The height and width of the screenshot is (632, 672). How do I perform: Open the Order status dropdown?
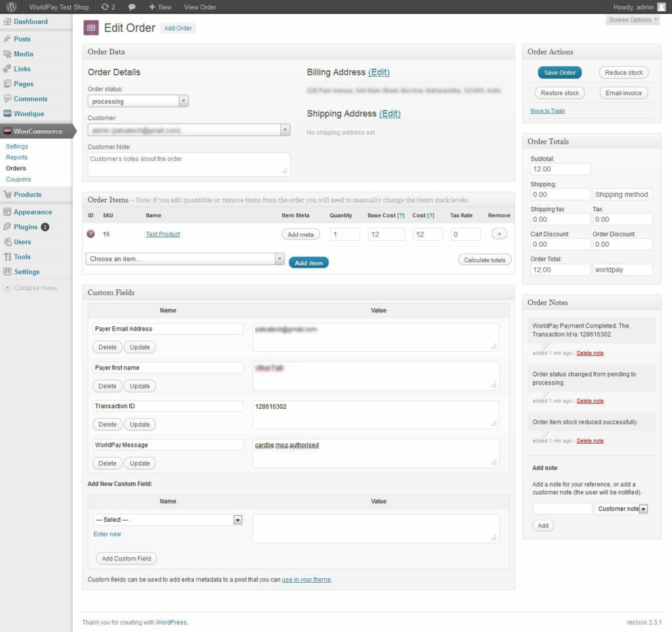tap(138, 101)
